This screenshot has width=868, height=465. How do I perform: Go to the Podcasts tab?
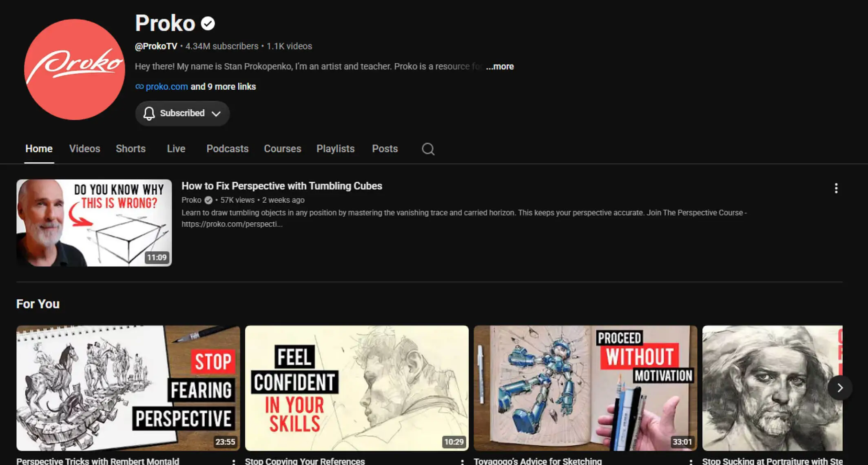coord(227,149)
